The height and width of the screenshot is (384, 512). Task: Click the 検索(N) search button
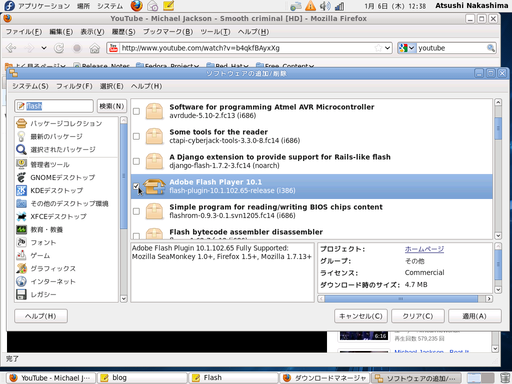tap(112, 106)
